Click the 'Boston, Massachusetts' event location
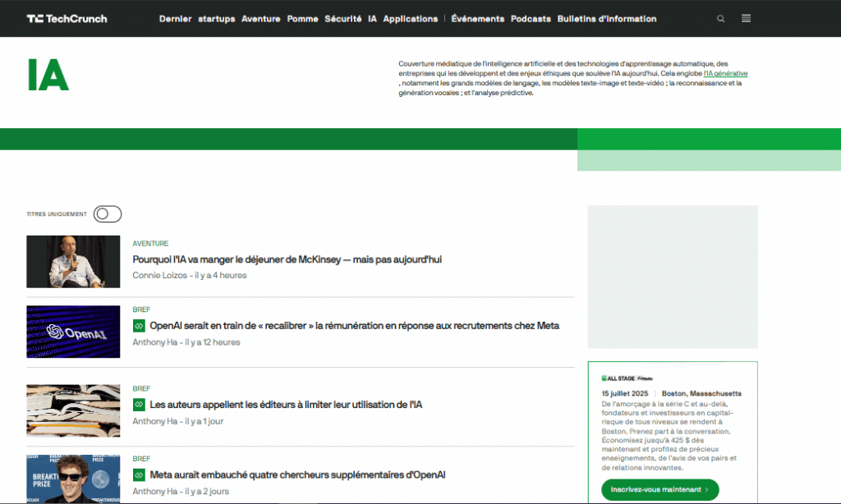The width and height of the screenshot is (841, 504). pyautogui.click(x=701, y=393)
